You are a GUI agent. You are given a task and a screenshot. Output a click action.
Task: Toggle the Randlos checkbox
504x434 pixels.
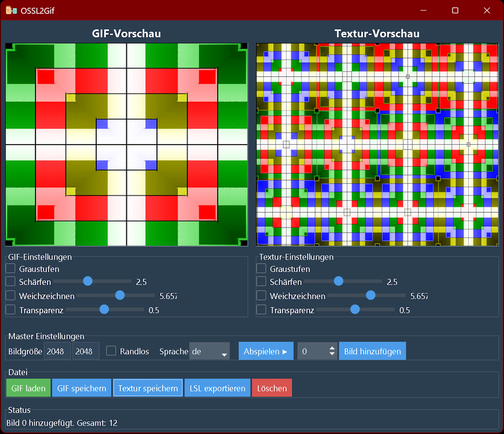(x=111, y=351)
